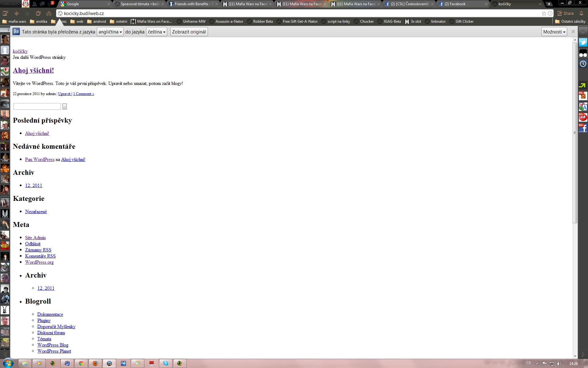Open the Twitter sidebar icon
The image size is (588, 368).
[x=583, y=42]
